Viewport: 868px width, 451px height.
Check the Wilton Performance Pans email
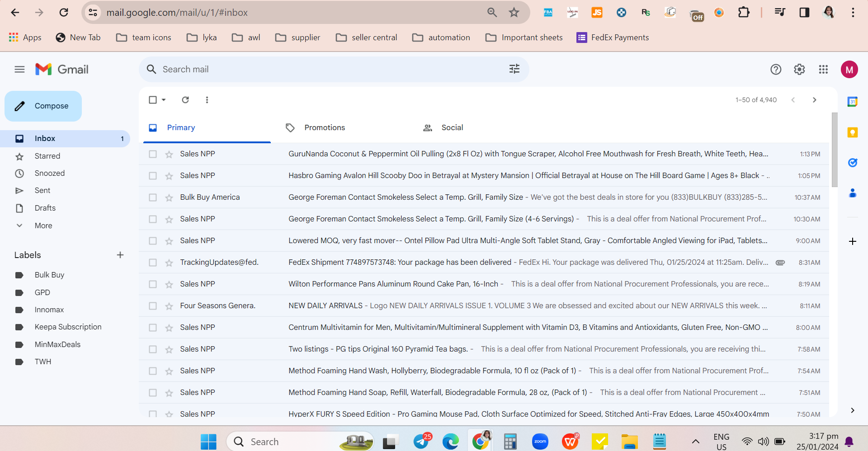coord(153,284)
